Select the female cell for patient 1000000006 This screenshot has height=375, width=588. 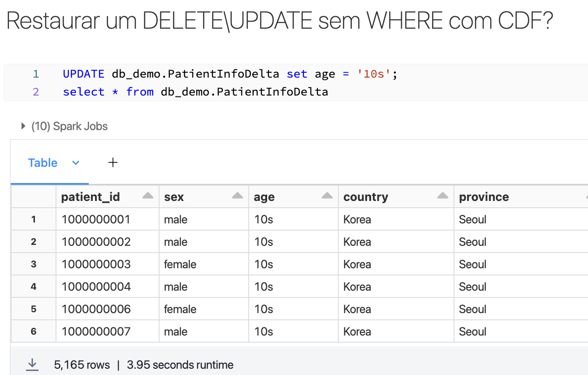(204, 309)
